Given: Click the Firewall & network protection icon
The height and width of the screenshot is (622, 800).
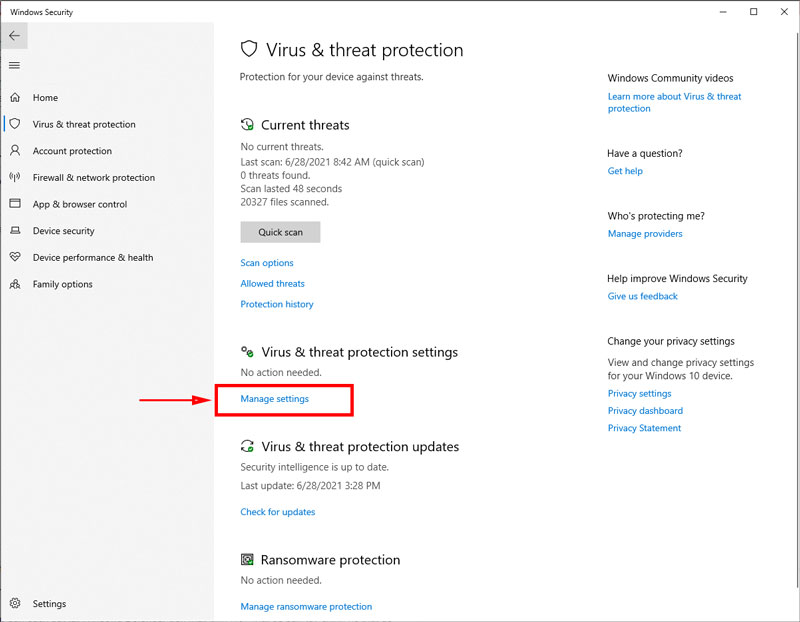Looking at the screenshot, I should tap(14, 177).
